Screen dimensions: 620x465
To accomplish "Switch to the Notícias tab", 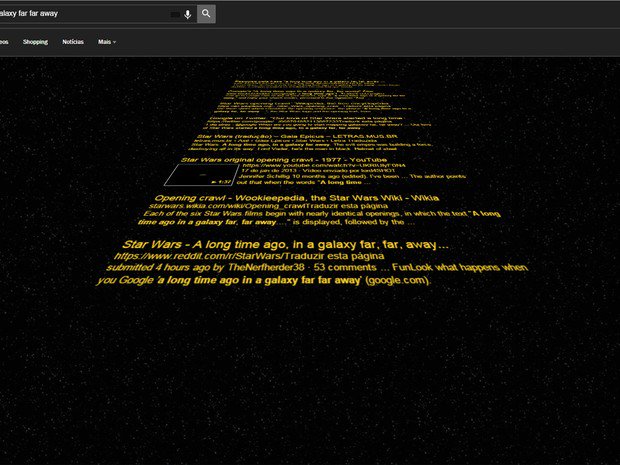I will pyautogui.click(x=73, y=42).
